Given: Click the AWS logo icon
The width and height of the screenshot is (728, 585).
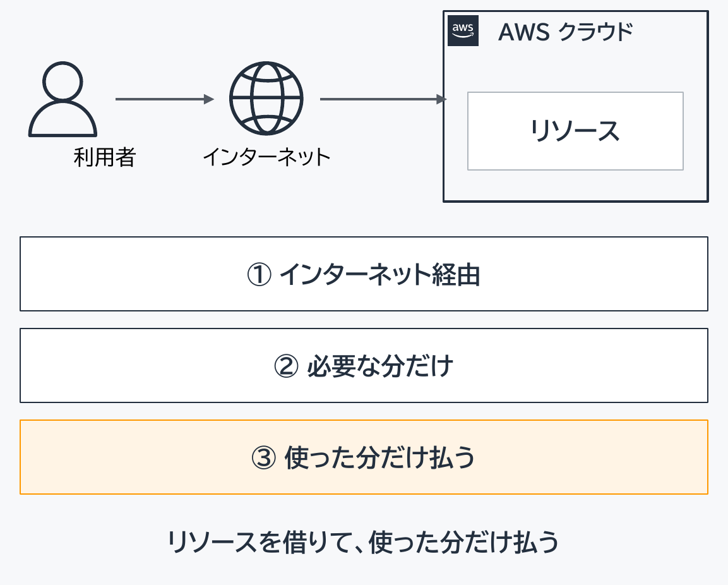Looking at the screenshot, I should click(x=463, y=31).
